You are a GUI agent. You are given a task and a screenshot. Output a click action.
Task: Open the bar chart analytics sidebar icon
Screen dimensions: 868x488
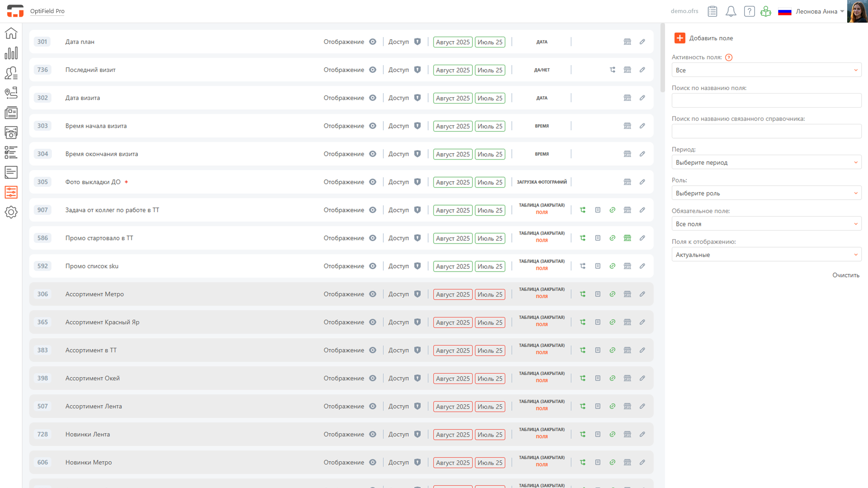(x=11, y=53)
